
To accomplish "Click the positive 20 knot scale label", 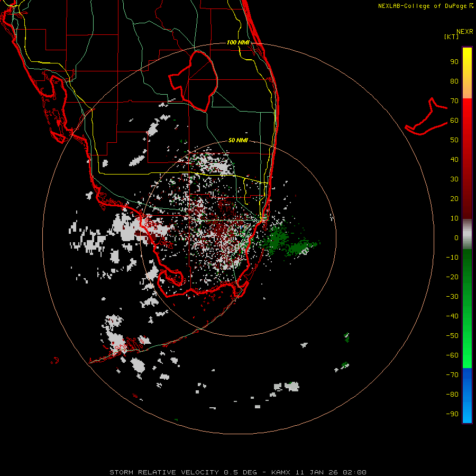I will (x=454, y=199).
